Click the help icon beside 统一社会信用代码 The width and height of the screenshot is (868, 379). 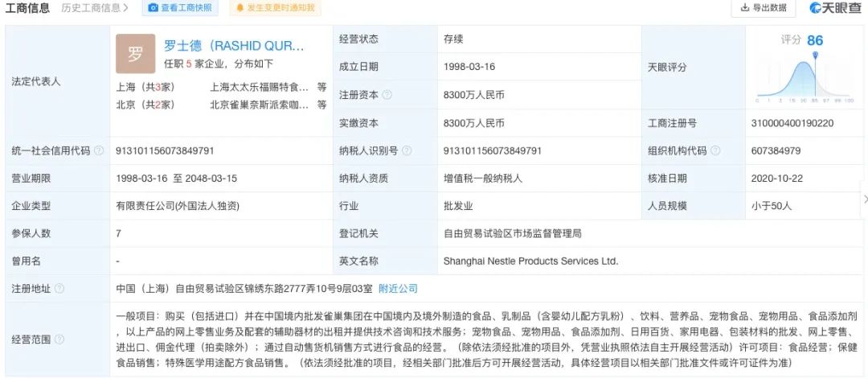[99, 150]
